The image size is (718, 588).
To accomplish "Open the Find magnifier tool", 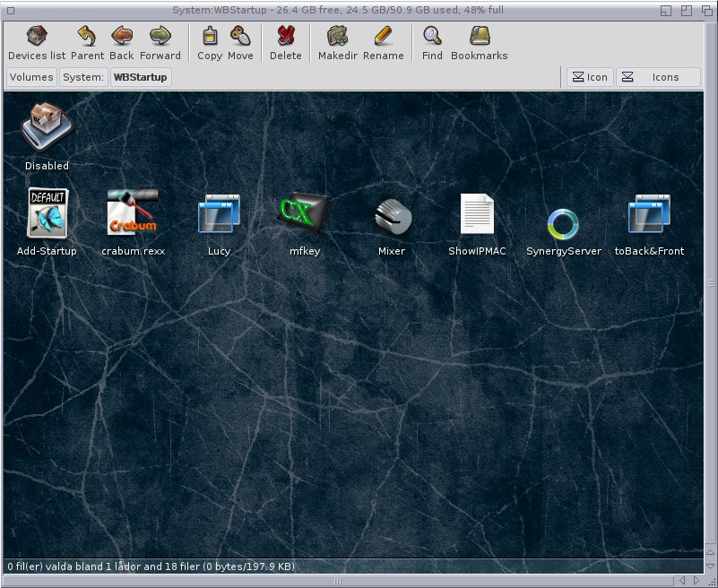I will tap(432, 43).
